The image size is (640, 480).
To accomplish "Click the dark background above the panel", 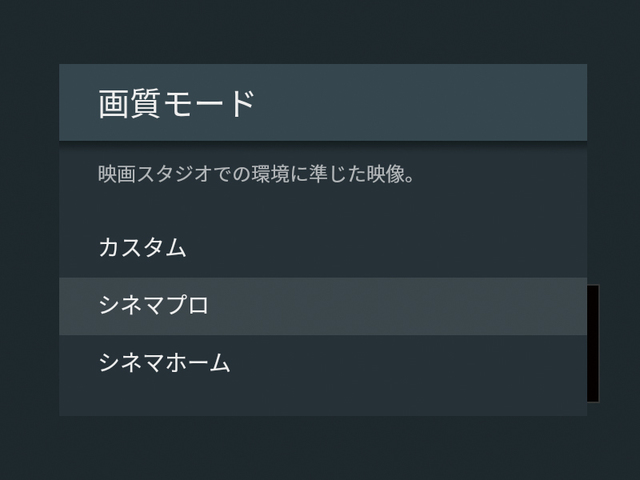I will tap(320, 30).
